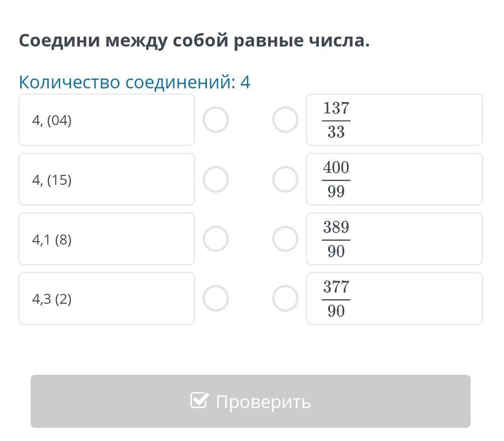Select the connector circle beside fraction 400/99

click(x=285, y=180)
